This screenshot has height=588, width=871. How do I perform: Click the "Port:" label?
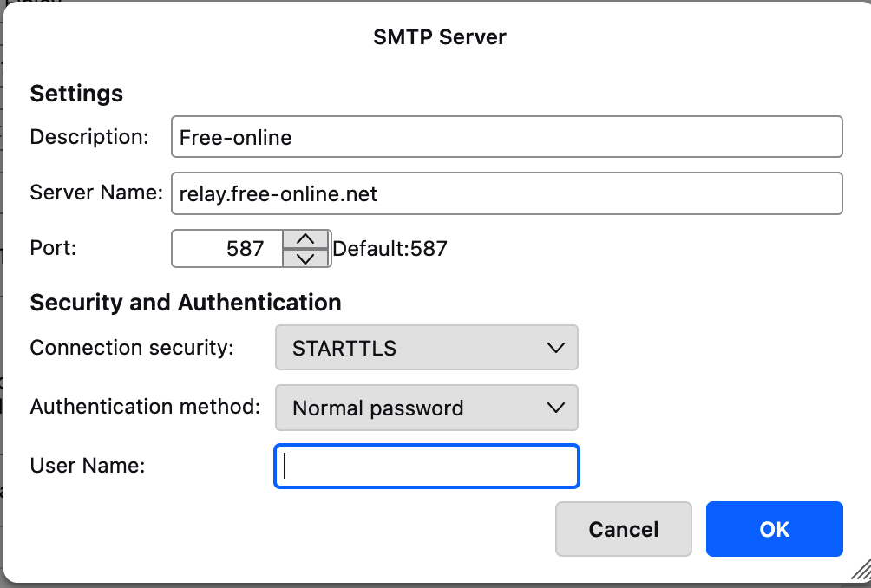click(x=54, y=248)
